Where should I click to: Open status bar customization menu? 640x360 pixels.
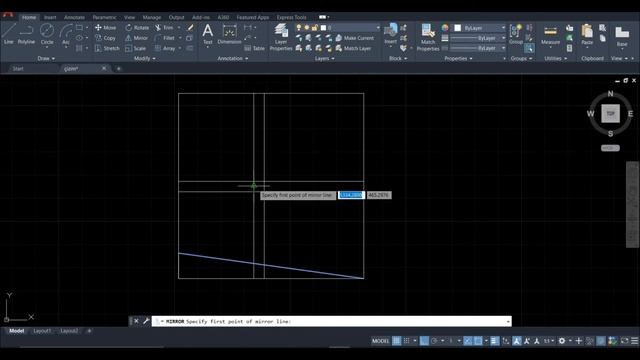point(635,341)
